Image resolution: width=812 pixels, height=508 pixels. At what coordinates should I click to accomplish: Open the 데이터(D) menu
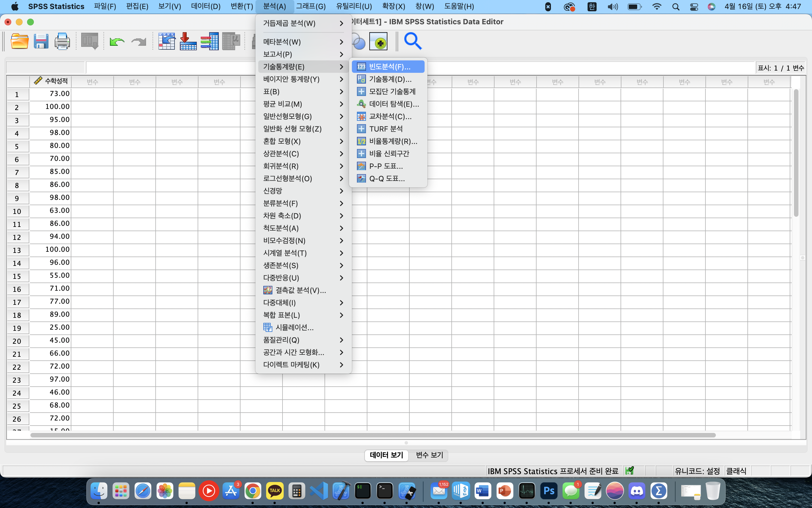(x=206, y=6)
